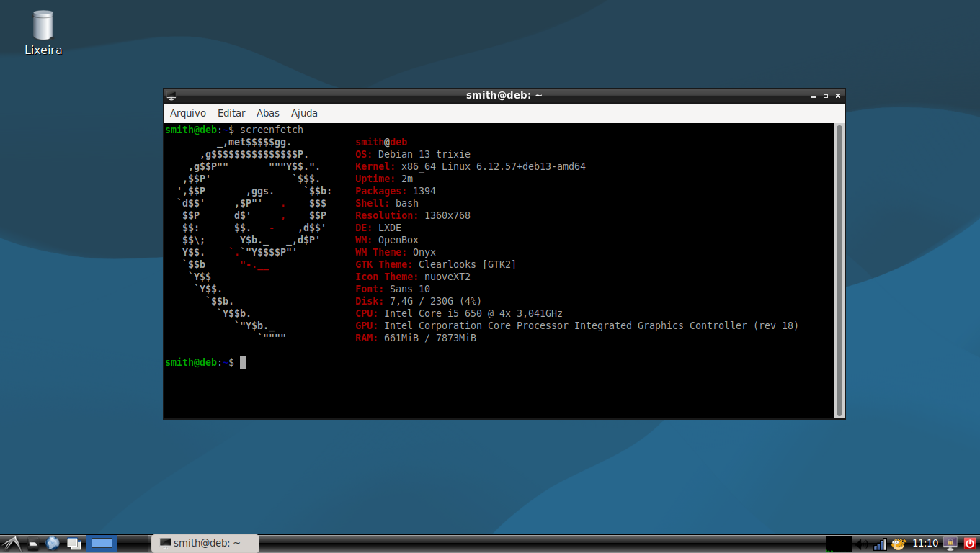980x553 pixels.
Task: Click the CPU usage monitor graph
Action: point(838,544)
